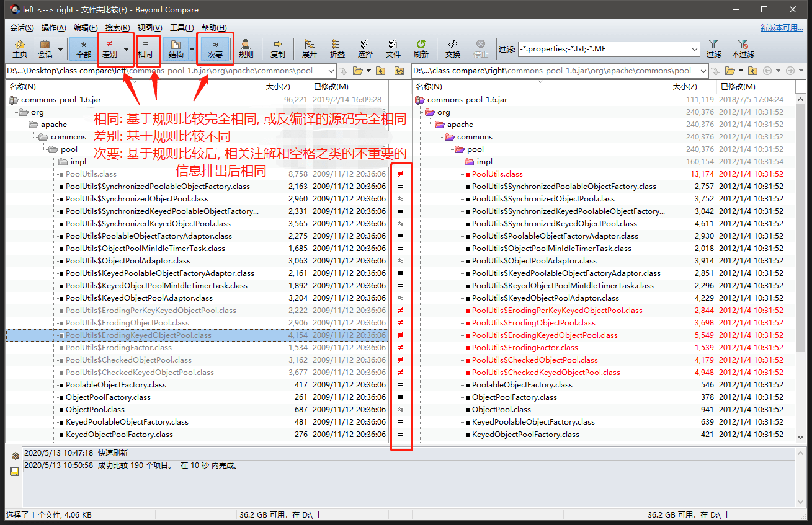Browse for folder on right path bar
The height and width of the screenshot is (525, 812).
tap(729, 71)
